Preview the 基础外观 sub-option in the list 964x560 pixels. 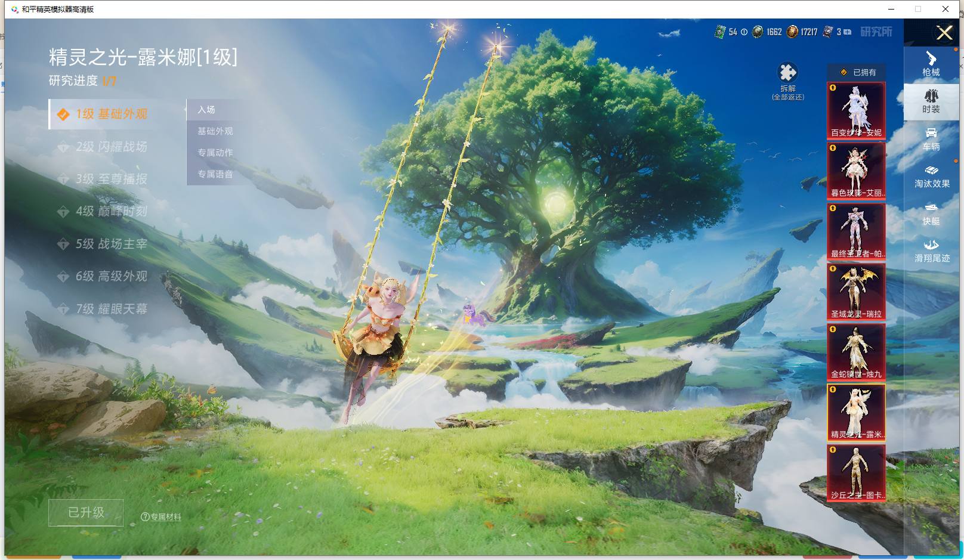pos(216,131)
